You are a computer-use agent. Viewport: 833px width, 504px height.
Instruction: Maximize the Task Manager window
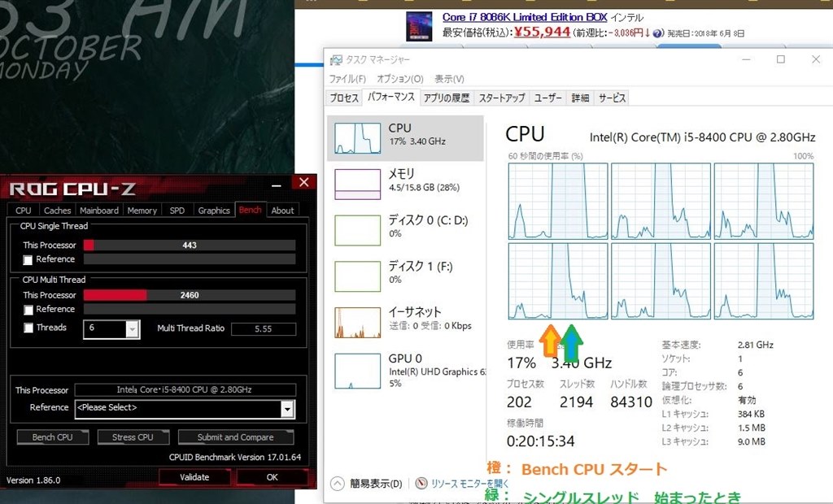(781, 59)
